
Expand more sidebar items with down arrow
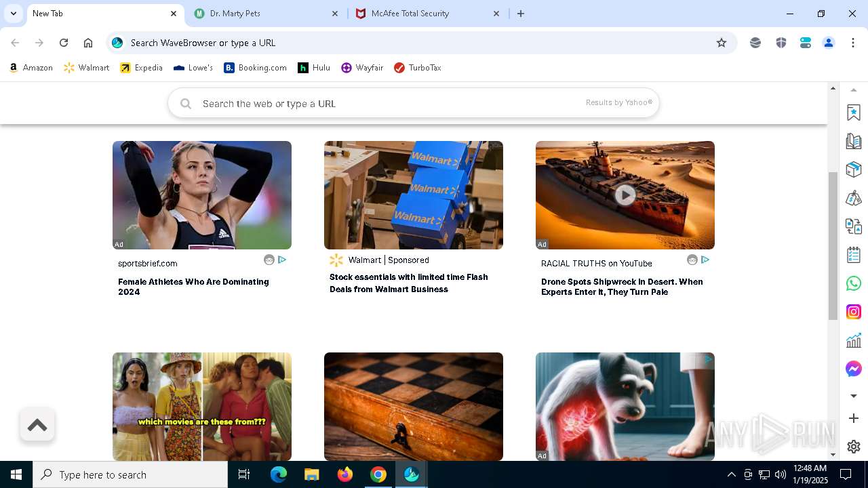pos(854,396)
